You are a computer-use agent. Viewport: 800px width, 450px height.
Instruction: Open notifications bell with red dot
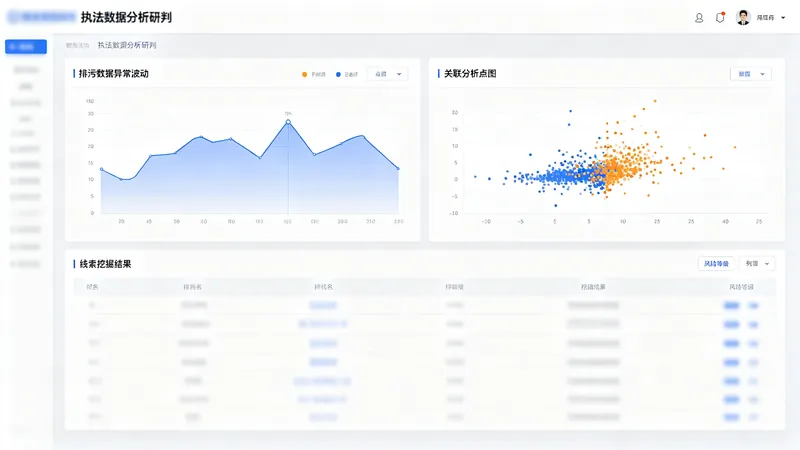pyautogui.click(x=720, y=17)
